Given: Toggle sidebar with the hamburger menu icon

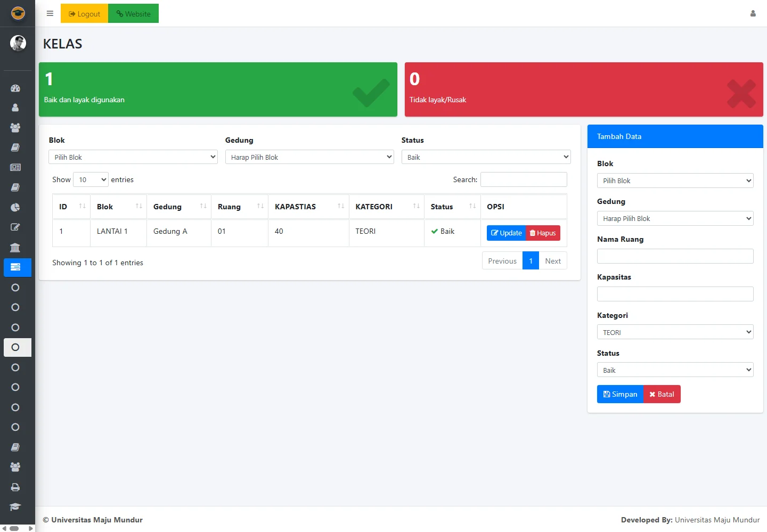Looking at the screenshot, I should tap(50, 14).
